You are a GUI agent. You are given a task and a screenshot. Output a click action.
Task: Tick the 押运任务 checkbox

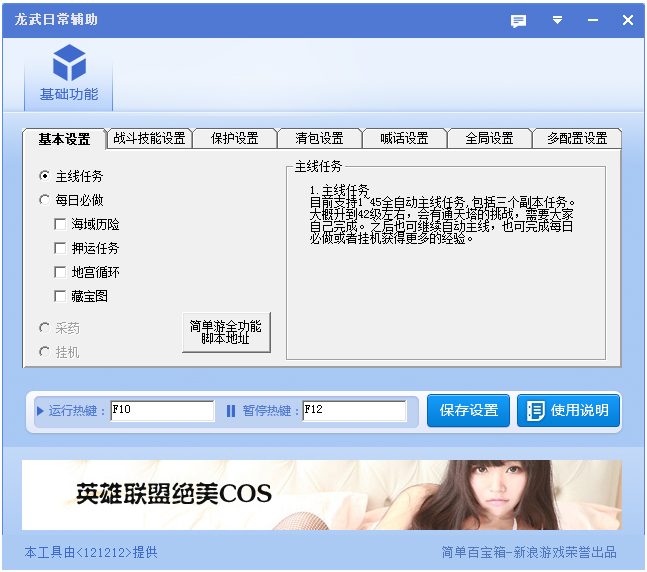(x=60, y=248)
